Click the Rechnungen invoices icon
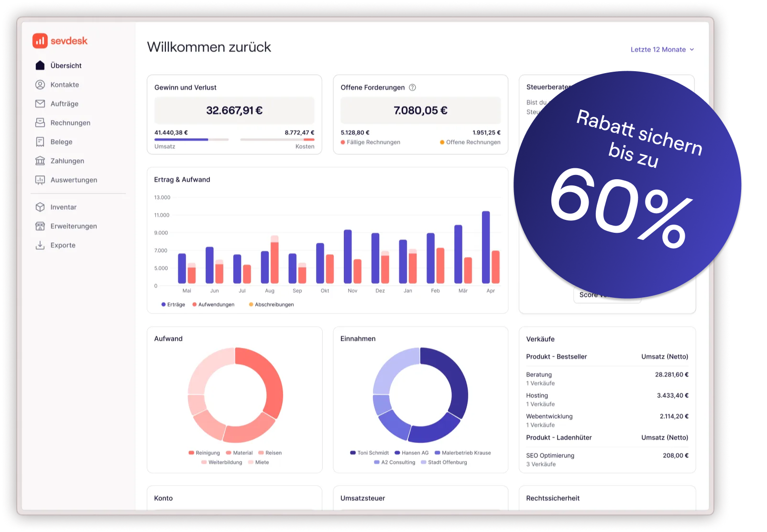This screenshot has height=532, width=767. click(x=40, y=123)
